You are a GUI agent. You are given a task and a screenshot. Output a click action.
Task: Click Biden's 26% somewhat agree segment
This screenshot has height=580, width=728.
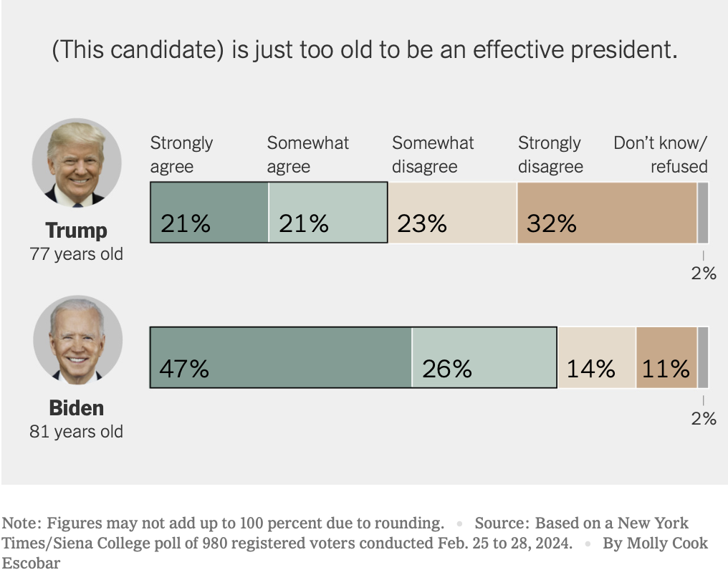pyautogui.click(x=484, y=357)
